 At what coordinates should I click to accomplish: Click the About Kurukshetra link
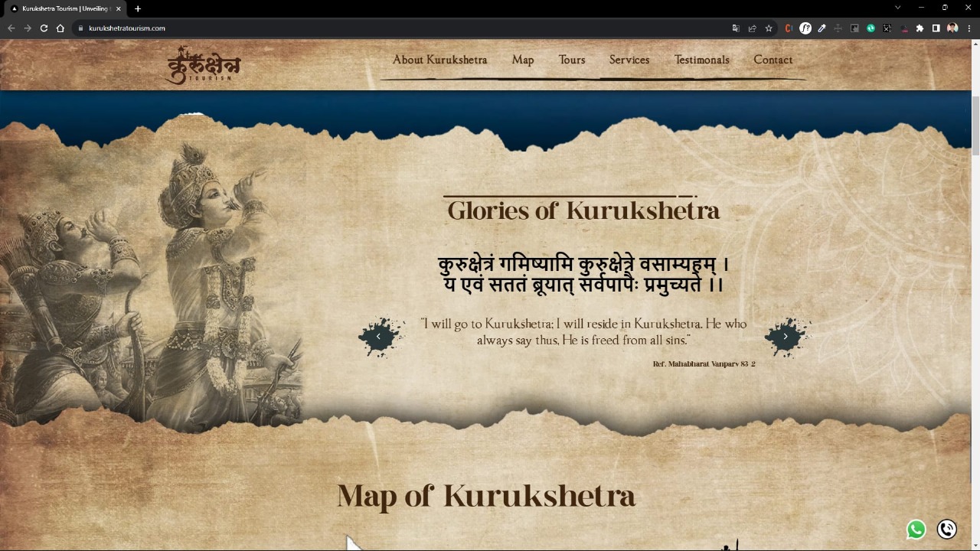[x=439, y=60]
